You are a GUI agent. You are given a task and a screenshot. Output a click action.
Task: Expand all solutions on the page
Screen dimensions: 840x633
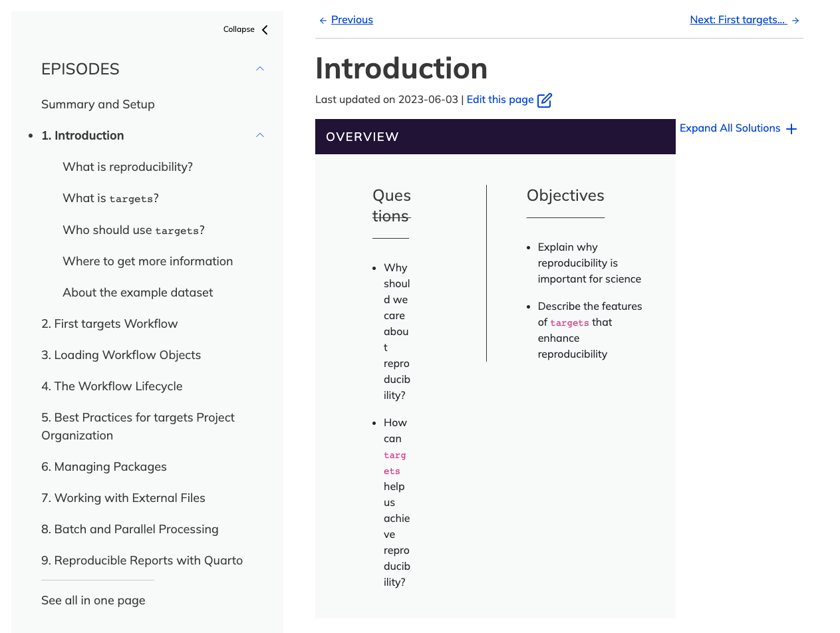(x=730, y=128)
